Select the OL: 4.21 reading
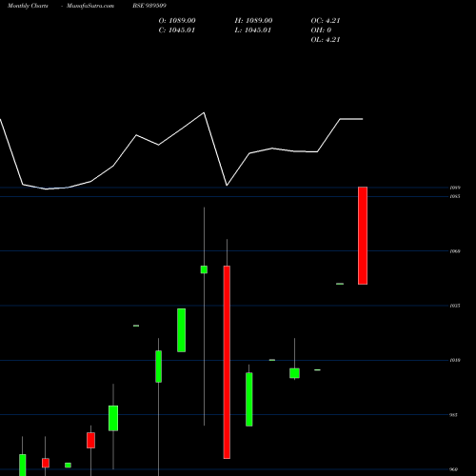Screen dimensions: 476x476 326,40
